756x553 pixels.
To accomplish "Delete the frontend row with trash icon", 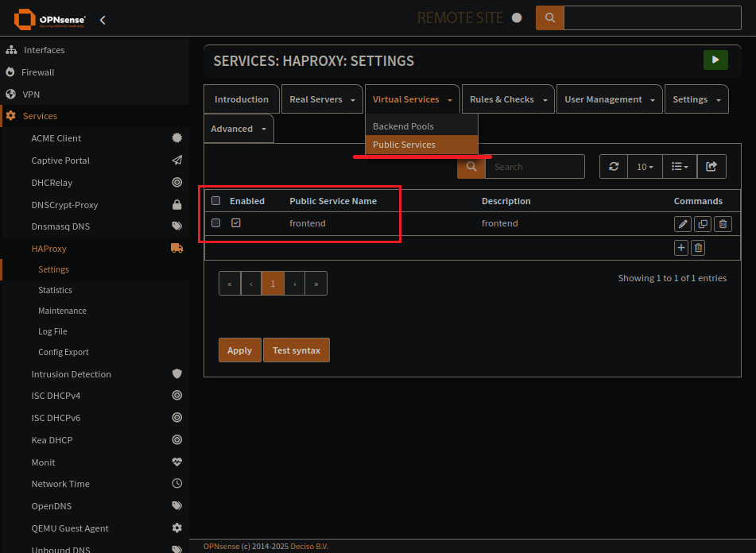I will click(723, 224).
